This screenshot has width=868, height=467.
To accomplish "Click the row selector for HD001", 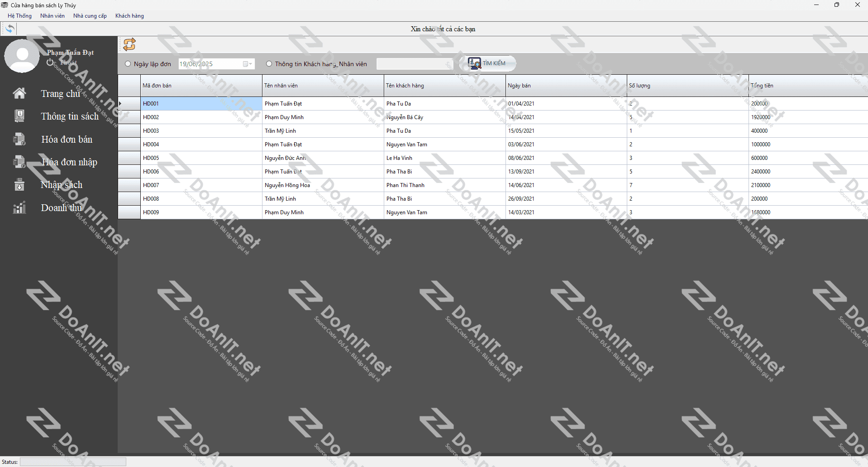I will [129, 104].
